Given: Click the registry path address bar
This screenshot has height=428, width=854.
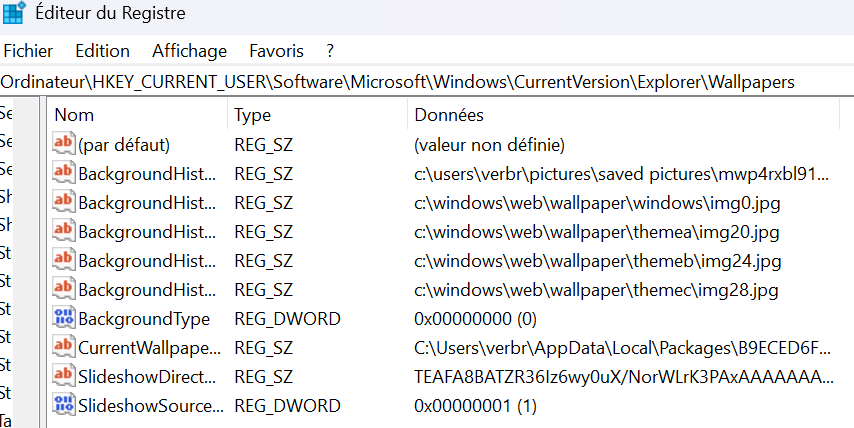Looking at the screenshot, I should coord(427,82).
